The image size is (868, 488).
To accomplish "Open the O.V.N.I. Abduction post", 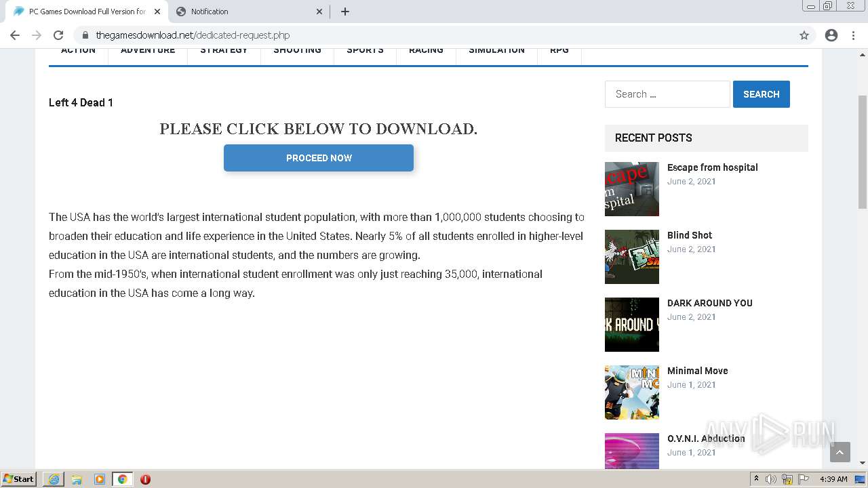I will click(x=706, y=439).
